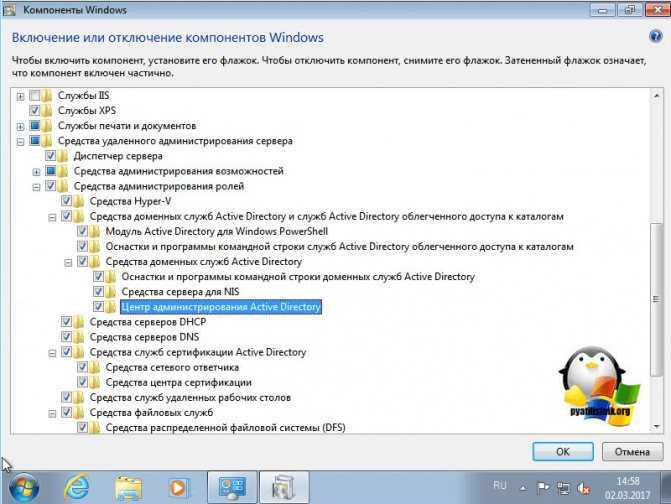Collapse Средства файловых служб node
Image resolution: width=671 pixels, height=504 pixels.
52,414
